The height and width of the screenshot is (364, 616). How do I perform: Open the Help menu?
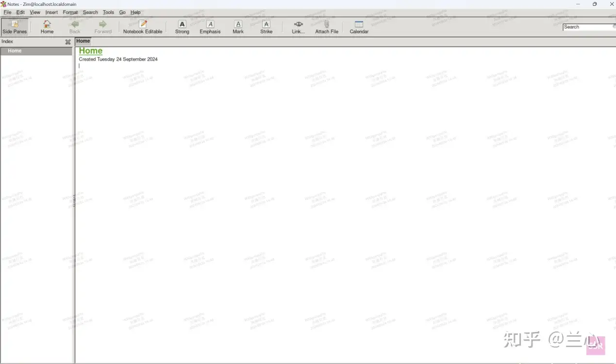click(135, 12)
